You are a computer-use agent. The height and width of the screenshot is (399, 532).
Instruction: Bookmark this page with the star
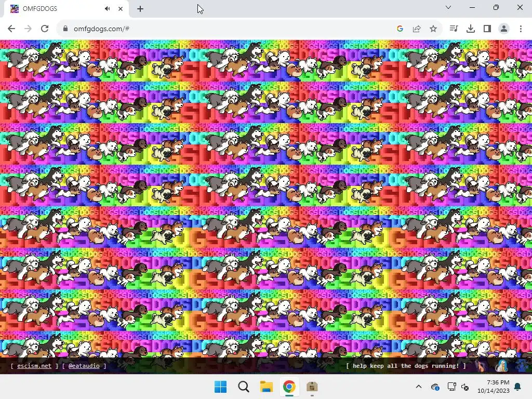(x=433, y=29)
